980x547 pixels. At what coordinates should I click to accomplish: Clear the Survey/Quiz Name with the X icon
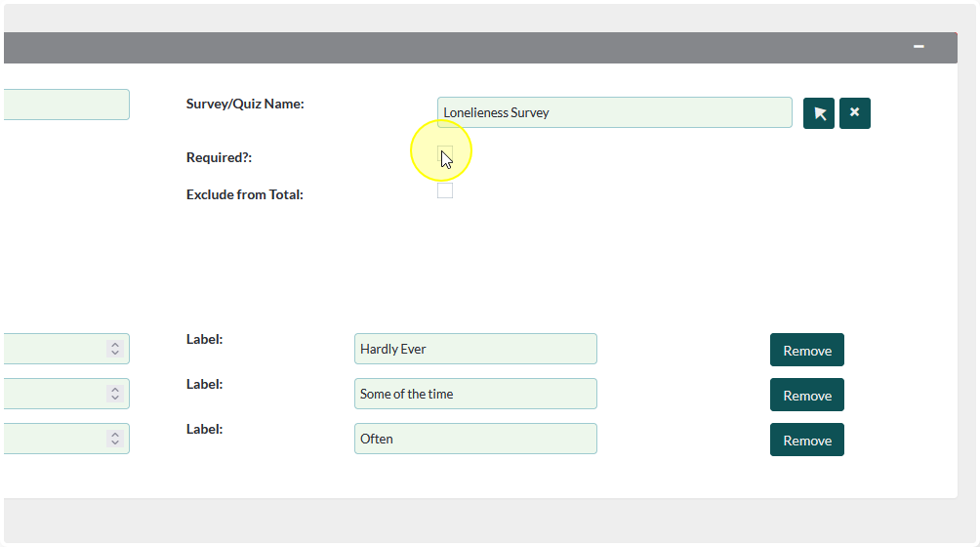[x=854, y=113]
